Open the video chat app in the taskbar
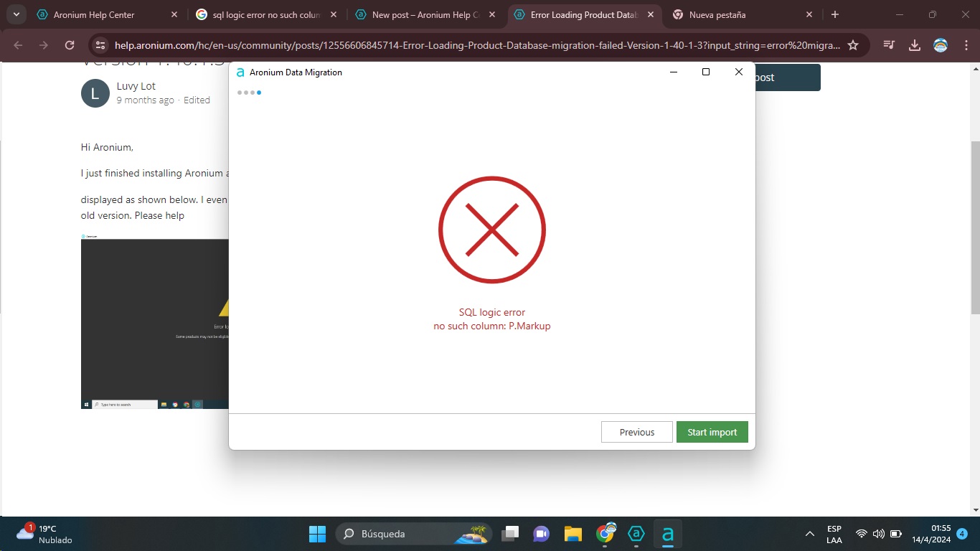980x551 pixels. pos(541,534)
